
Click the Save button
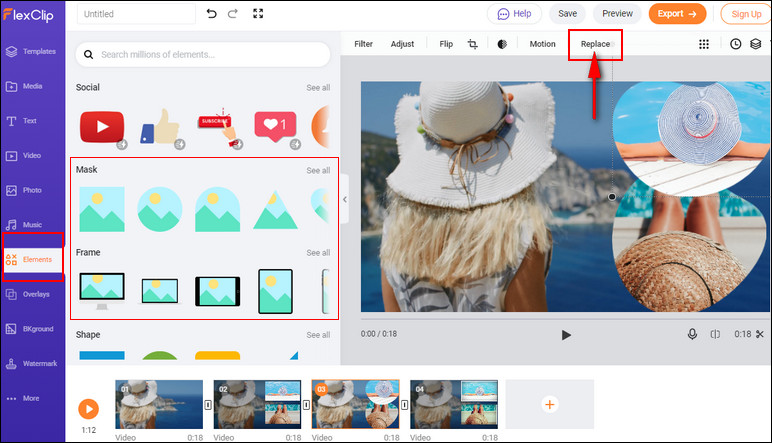(x=568, y=14)
